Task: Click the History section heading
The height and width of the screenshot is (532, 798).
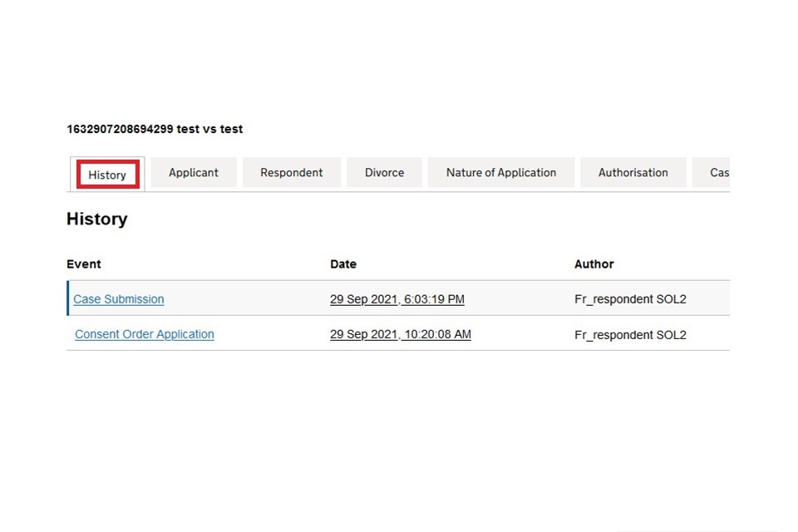Action: 96,219
